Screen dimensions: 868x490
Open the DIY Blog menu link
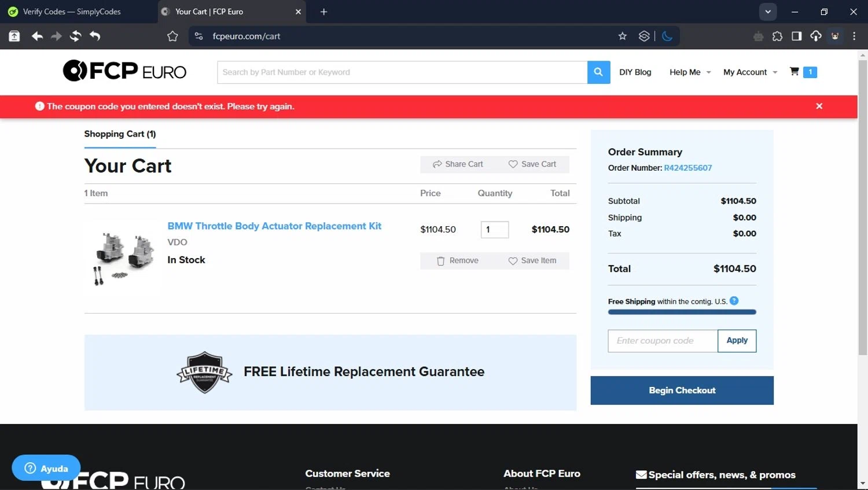[635, 72]
